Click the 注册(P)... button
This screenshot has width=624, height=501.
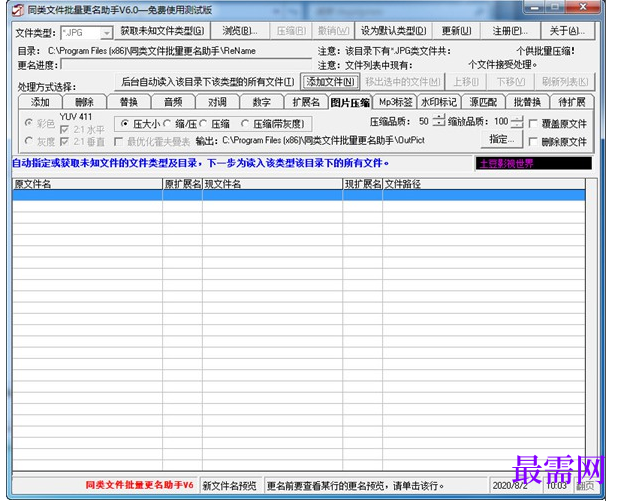click(x=510, y=31)
